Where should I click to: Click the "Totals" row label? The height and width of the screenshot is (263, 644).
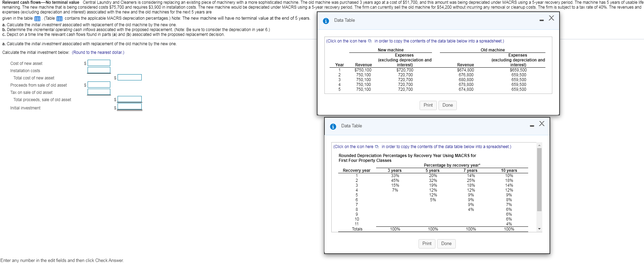pos(357,229)
